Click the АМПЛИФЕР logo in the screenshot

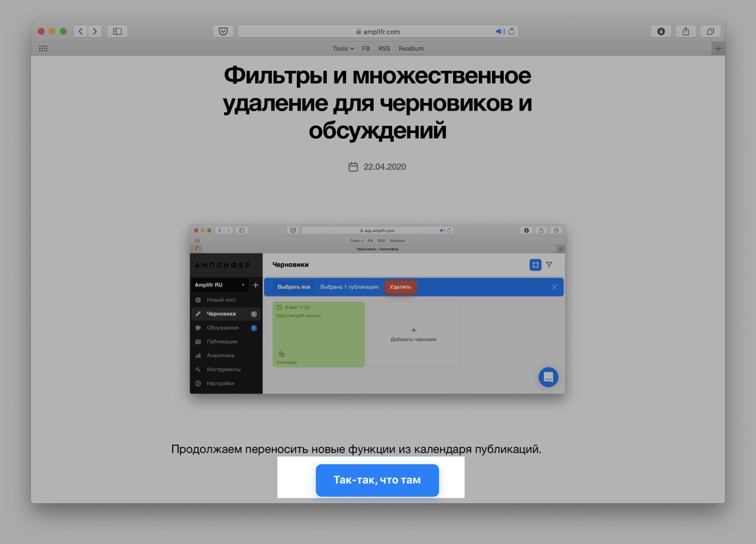click(222, 265)
